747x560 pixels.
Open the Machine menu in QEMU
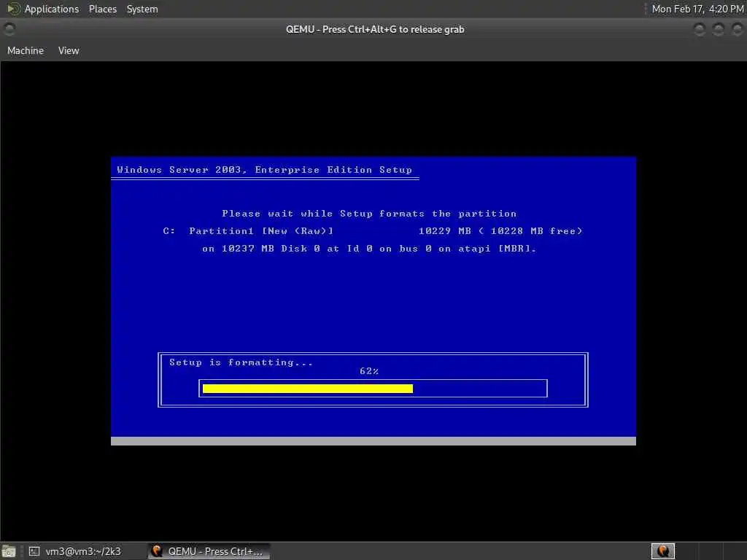pyautogui.click(x=26, y=50)
